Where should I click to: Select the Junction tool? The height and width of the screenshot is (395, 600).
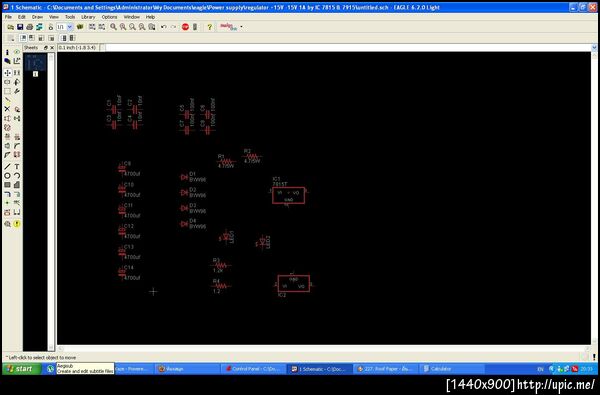point(7,203)
